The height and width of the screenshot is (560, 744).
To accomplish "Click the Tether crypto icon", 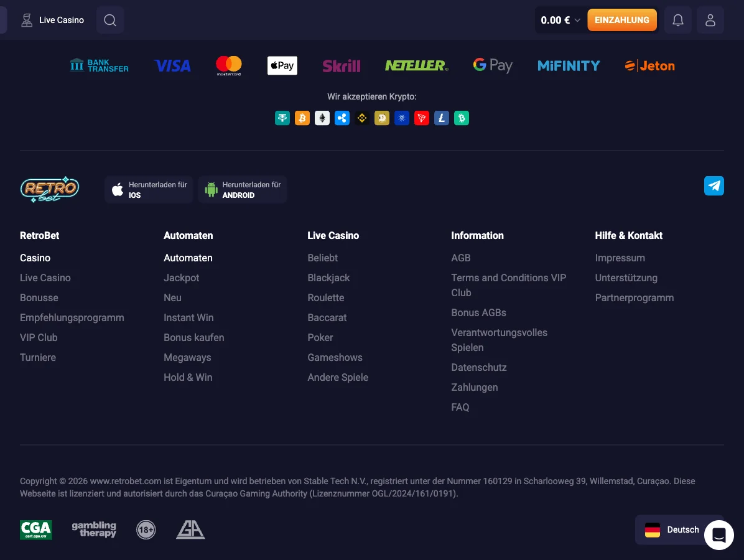I will [x=282, y=118].
